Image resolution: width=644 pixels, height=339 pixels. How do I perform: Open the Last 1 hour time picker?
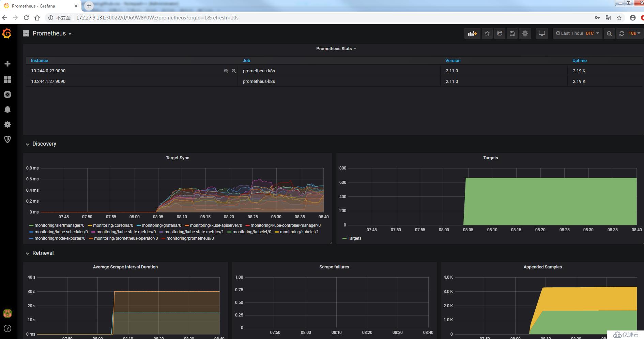(577, 33)
